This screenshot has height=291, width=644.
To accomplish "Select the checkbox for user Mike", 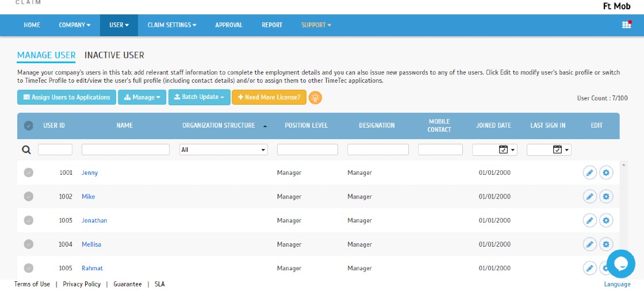I will pyautogui.click(x=28, y=197).
